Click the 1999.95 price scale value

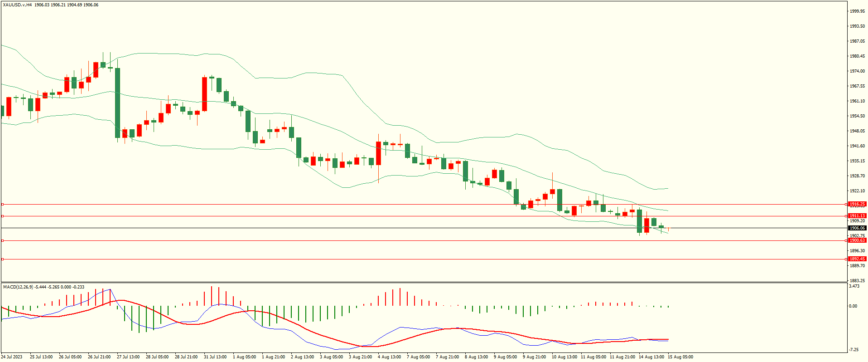point(857,11)
